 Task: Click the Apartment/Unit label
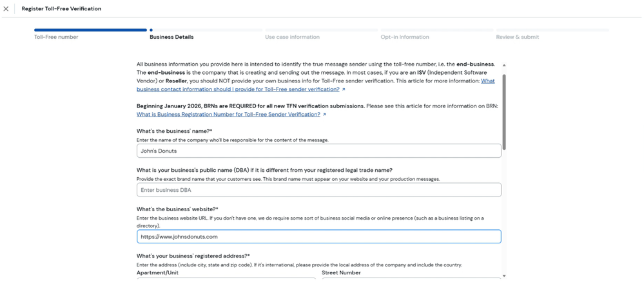[158, 272]
